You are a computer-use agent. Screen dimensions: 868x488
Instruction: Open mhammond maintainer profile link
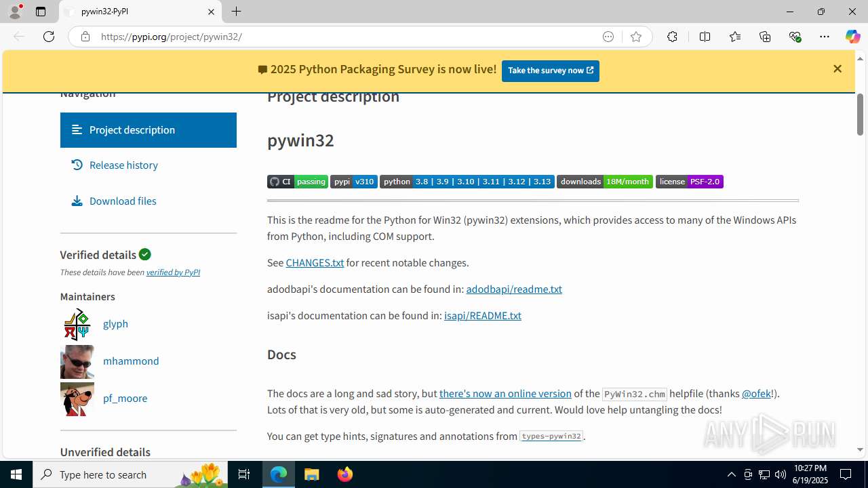point(131,361)
